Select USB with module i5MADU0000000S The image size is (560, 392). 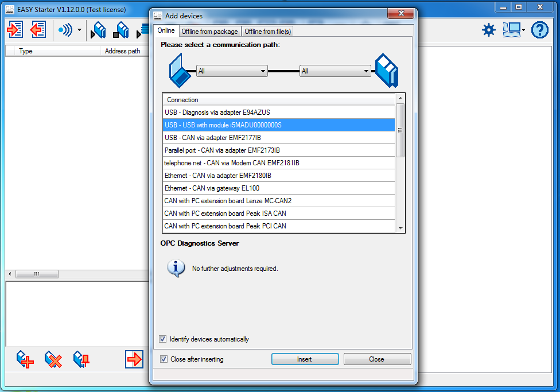pyautogui.click(x=279, y=125)
